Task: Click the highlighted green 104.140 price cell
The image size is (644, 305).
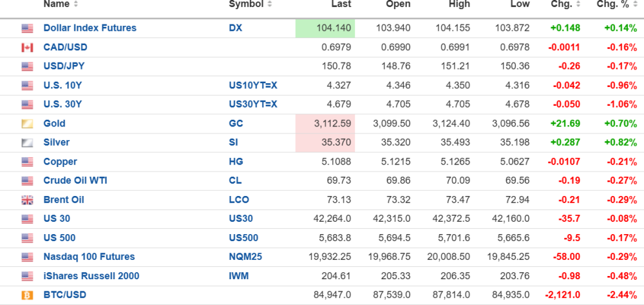Action: pyautogui.click(x=325, y=28)
